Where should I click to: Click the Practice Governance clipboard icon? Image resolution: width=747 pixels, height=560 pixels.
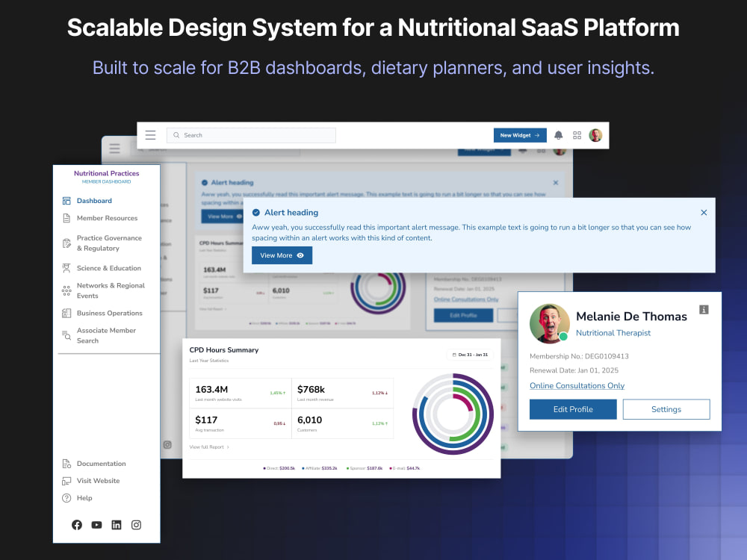coord(66,243)
